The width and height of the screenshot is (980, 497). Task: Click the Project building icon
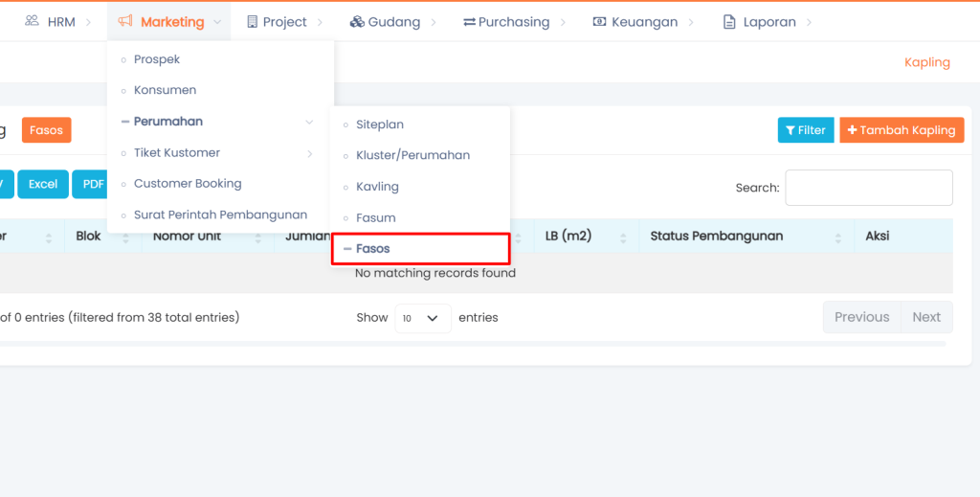click(252, 21)
